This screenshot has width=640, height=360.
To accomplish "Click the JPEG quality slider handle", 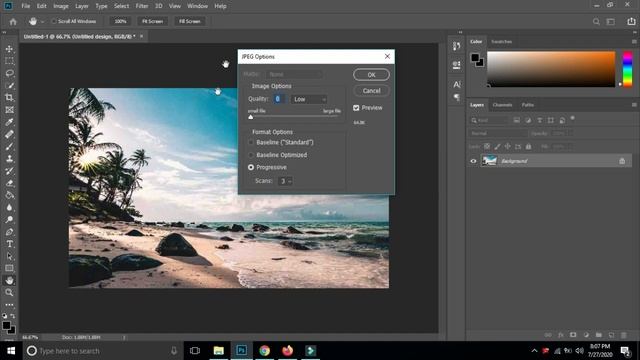I will click(x=251, y=117).
